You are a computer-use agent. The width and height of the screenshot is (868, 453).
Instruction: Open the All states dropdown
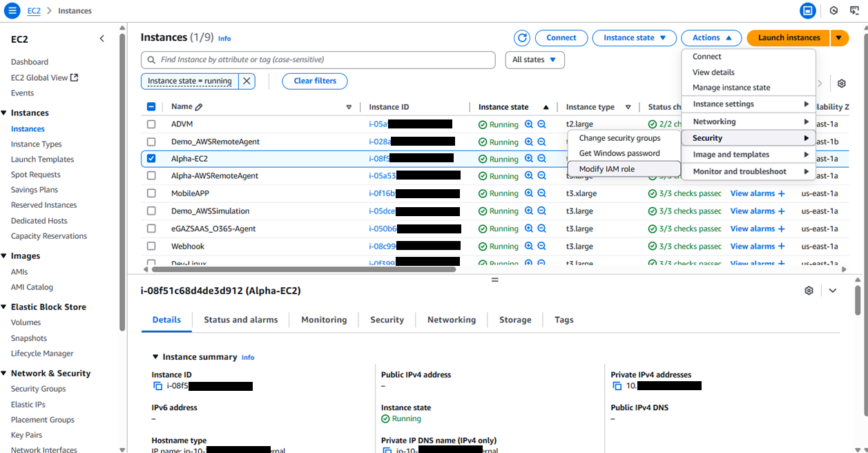534,60
